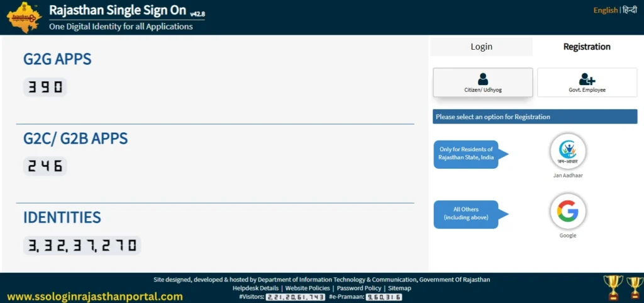
Task: Click the G2G APPS heading
Action: (57, 59)
